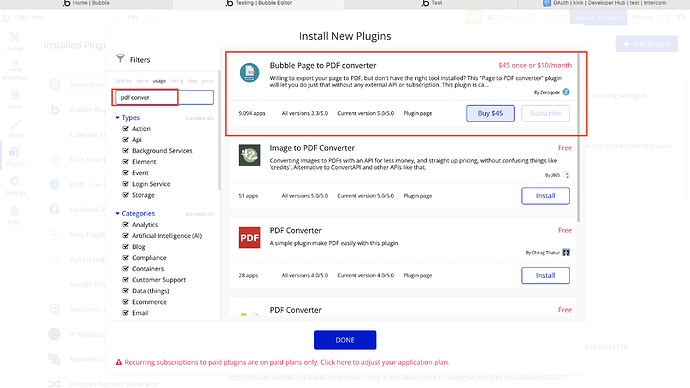The height and width of the screenshot is (388, 690).
Task: Uncheck the Action type checkbox
Action: coord(125,128)
